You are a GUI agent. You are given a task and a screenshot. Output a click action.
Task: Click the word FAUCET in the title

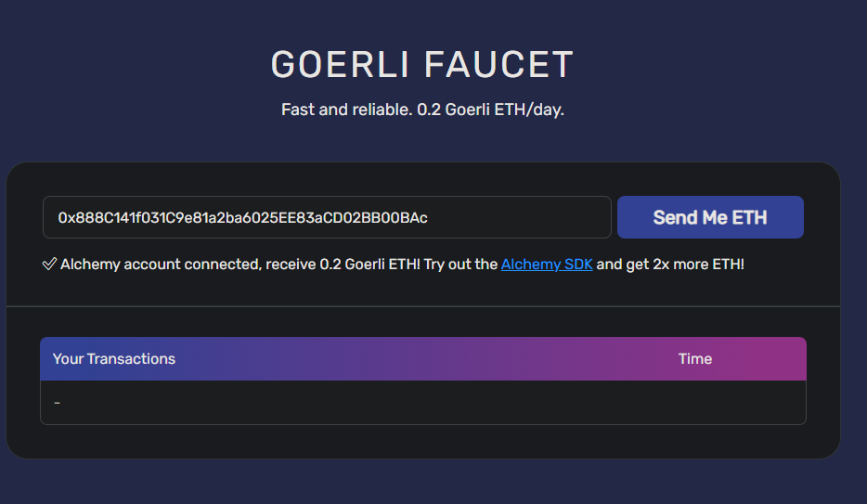[498, 65]
